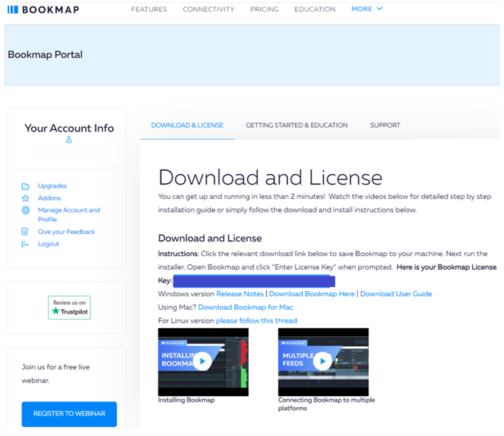The image size is (504, 436).
Task: Click the folder icon beside Upgrades
Action: [26, 186]
